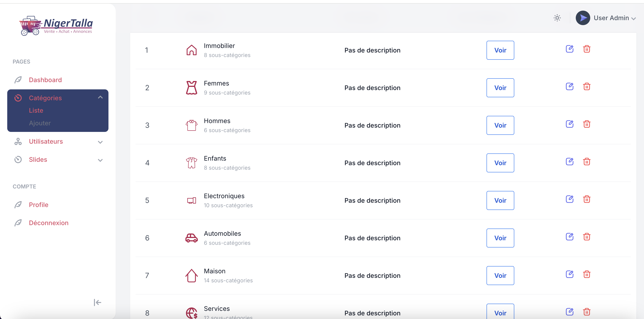
Task: Click the '9 sous-catégories' text
Action: click(227, 93)
